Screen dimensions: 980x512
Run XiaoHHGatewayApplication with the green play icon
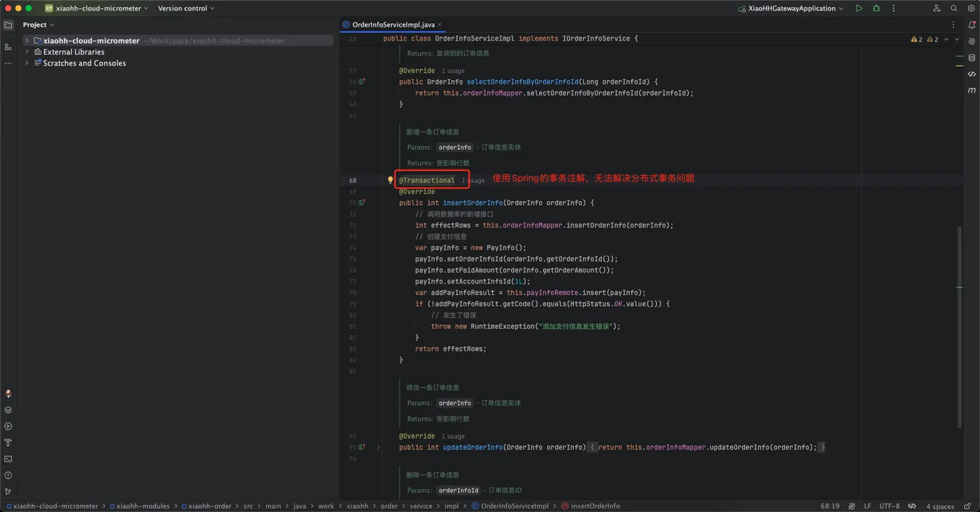tap(859, 8)
